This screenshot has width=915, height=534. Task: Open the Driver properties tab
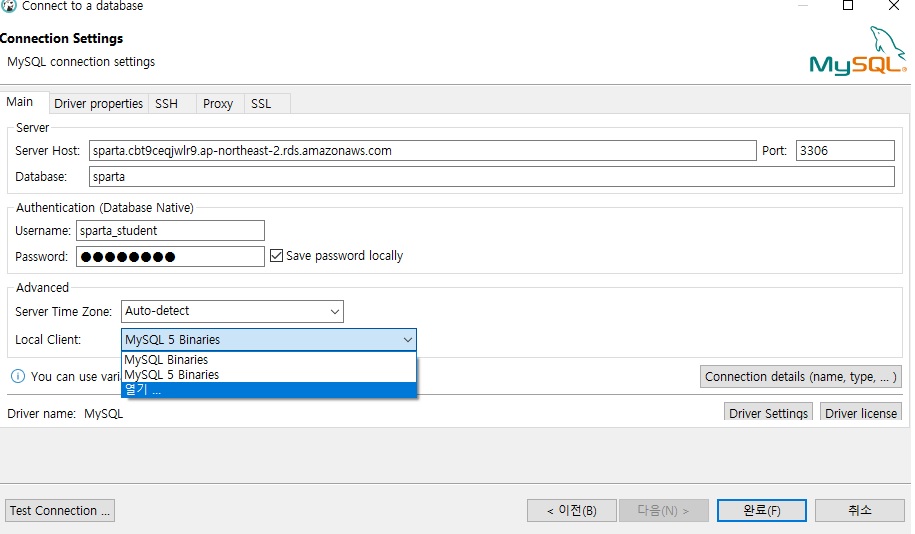pyautogui.click(x=99, y=104)
